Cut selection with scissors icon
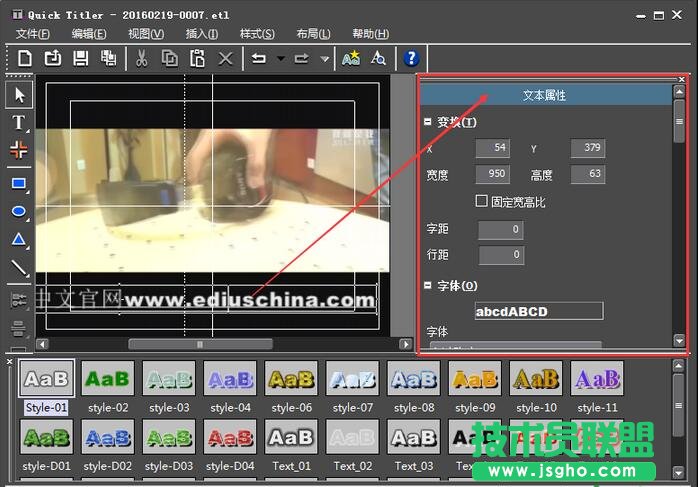The height and width of the screenshot is (487, 699). pos(141,58)
